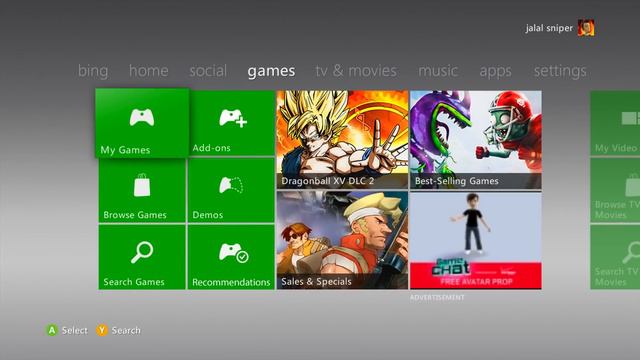The width and height of the screenshot is (640, 360).
Task: Switch to the bing tab
Action: pos(93,71)
